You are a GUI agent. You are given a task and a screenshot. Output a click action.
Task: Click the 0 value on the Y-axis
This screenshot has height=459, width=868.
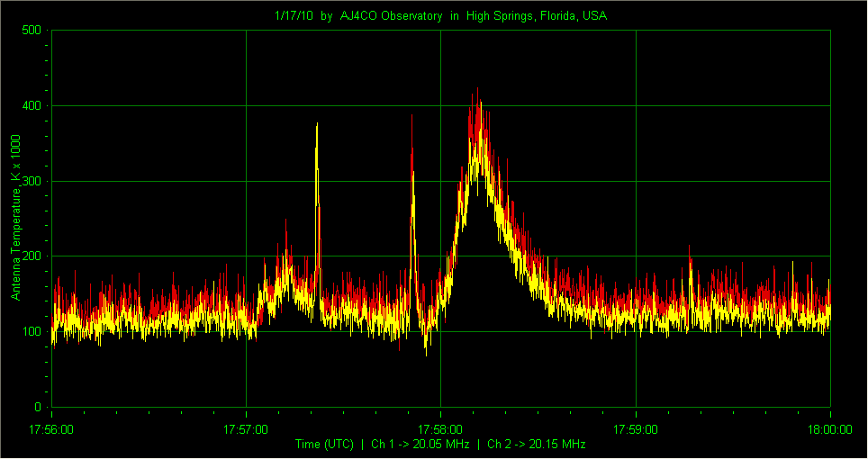38,407
